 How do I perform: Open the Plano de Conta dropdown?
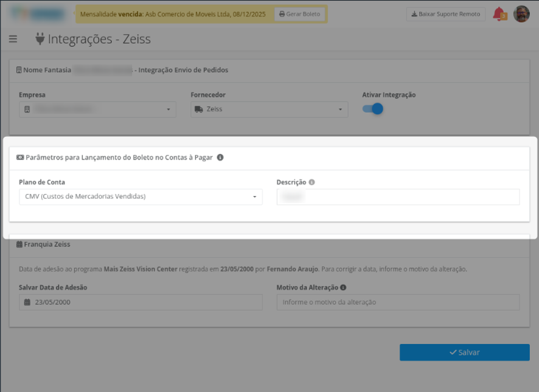(141, 197)
